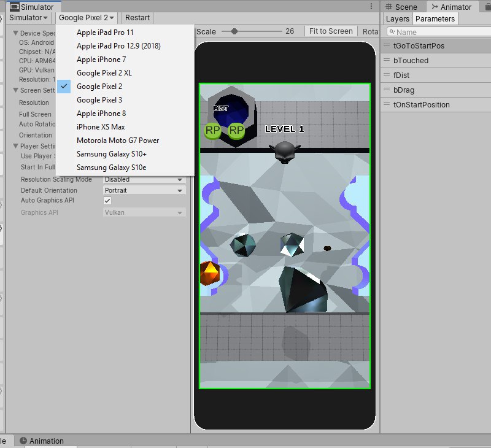Open the Graphics API Vulkan dropdown
The height and width of the screenshot is (448, 491).
[x=144, y=212]
